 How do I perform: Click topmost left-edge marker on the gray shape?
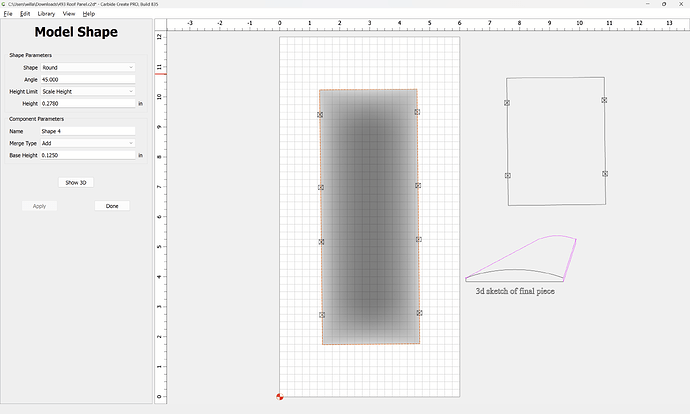coord(320,115)
